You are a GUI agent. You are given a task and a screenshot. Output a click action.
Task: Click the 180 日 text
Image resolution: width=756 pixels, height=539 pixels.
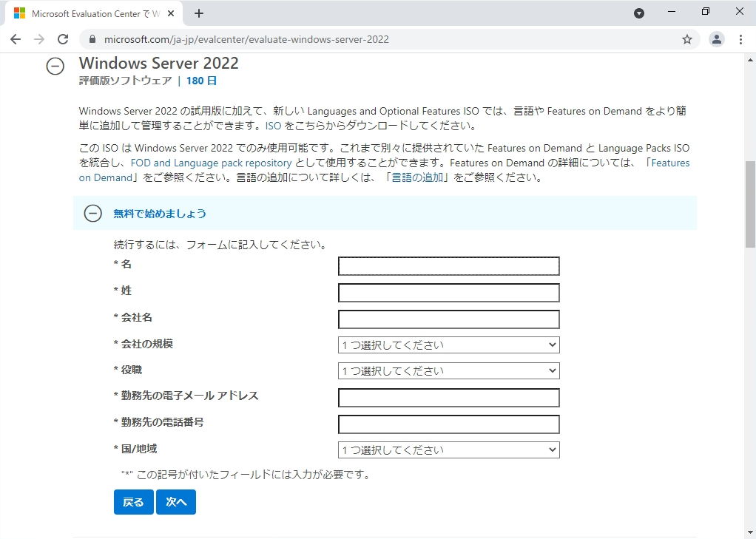201,81
